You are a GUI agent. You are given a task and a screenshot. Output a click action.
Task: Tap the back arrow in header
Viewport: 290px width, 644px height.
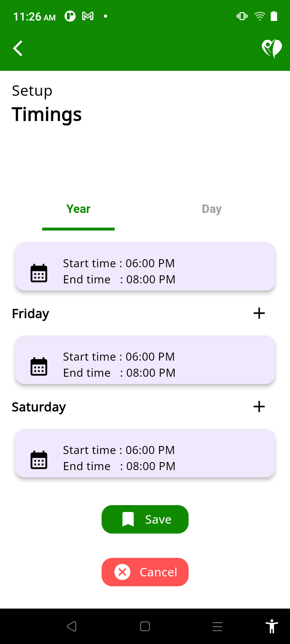coord(18,48)
